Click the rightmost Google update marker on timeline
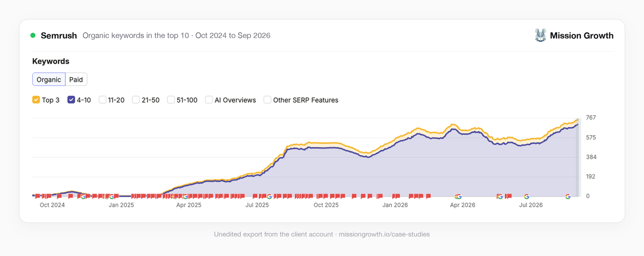Screen dimensions: 644x256 click(568, 196)
